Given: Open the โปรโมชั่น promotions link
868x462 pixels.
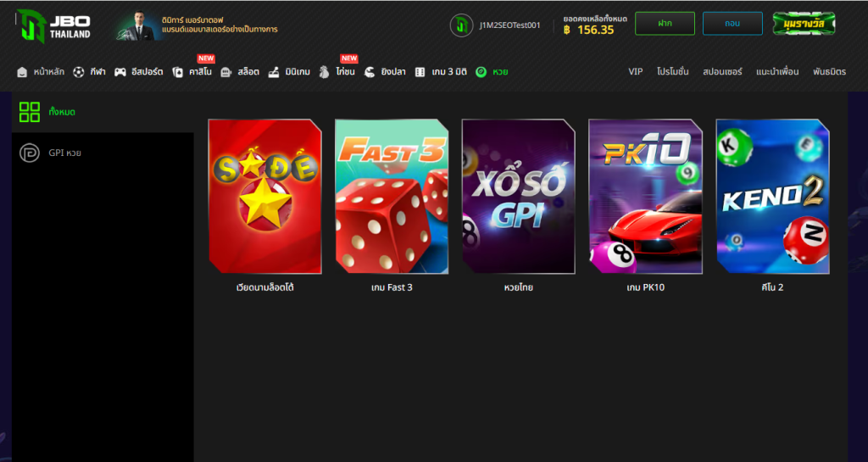Looking at the screenshot, I should [x=672, y=72].
